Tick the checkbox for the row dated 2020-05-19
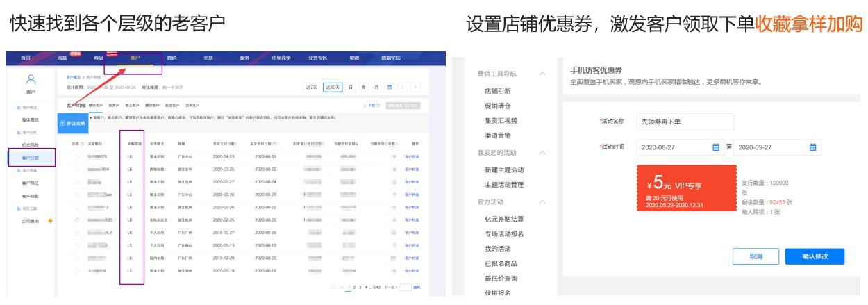 pos(76,270)
